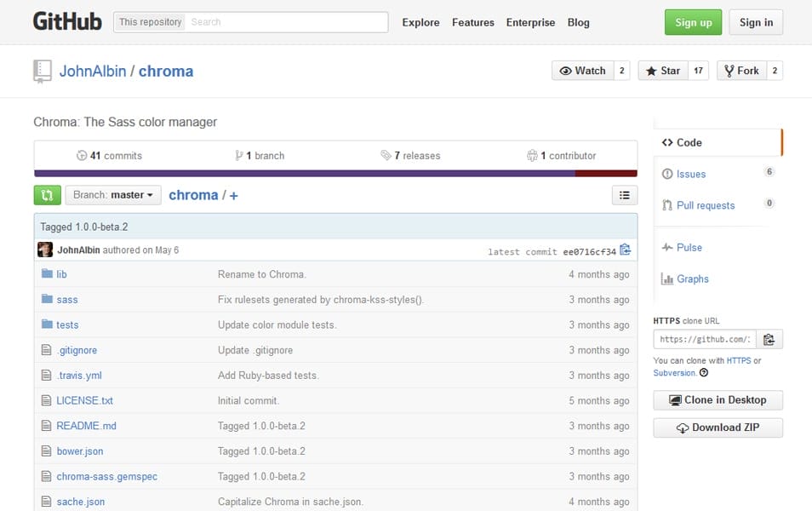This screenshot has height=511, width=812.
Task: Watch the chroma repository
Action: pyautogui.click(x=582, y=71)
